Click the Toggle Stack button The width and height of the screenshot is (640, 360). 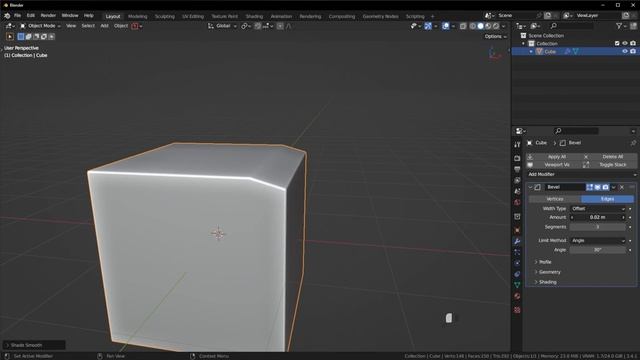[x=609, y=165]
